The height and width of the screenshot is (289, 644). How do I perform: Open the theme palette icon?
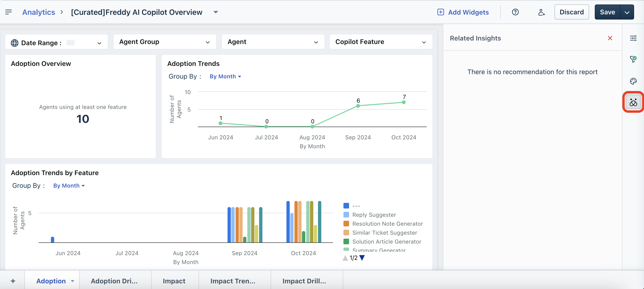pyautogui.click(x=633, y=81)
